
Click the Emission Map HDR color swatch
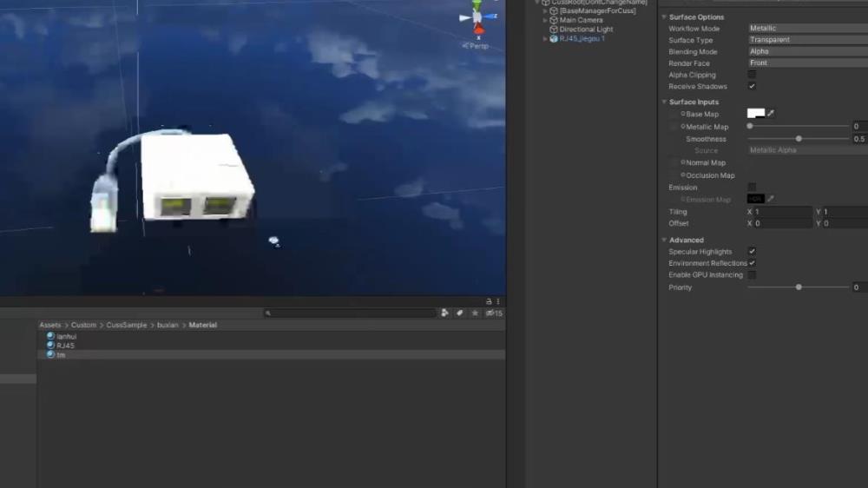coord(756,199)
